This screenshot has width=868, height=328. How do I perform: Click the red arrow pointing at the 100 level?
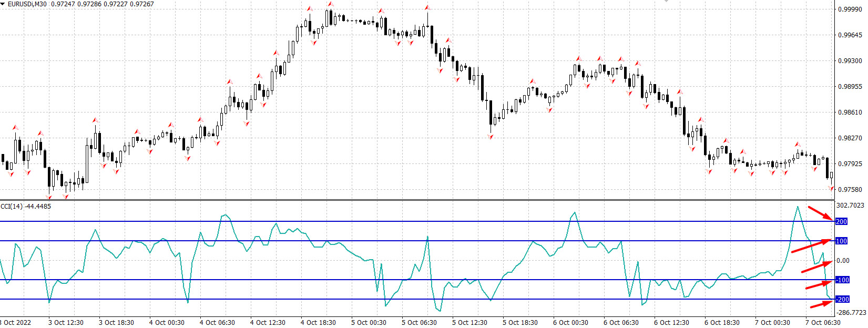(x=812, y=245)
